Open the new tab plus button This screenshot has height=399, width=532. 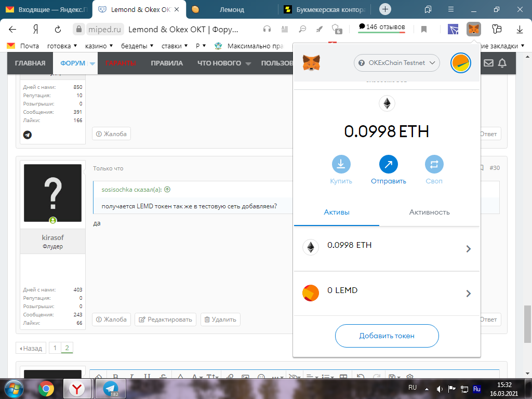click(385, 9)
